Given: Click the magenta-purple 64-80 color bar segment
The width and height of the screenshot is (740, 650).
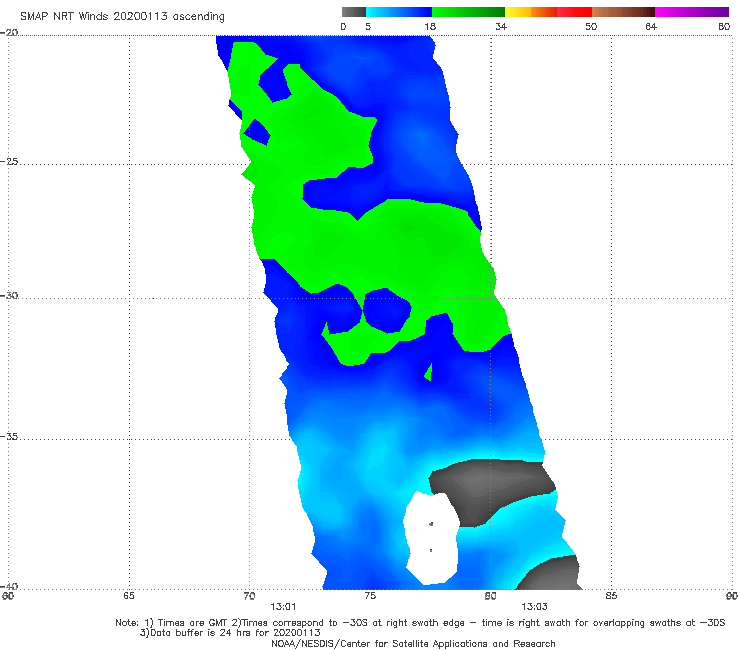Looking at the screenshot, I should pos(692,12).
